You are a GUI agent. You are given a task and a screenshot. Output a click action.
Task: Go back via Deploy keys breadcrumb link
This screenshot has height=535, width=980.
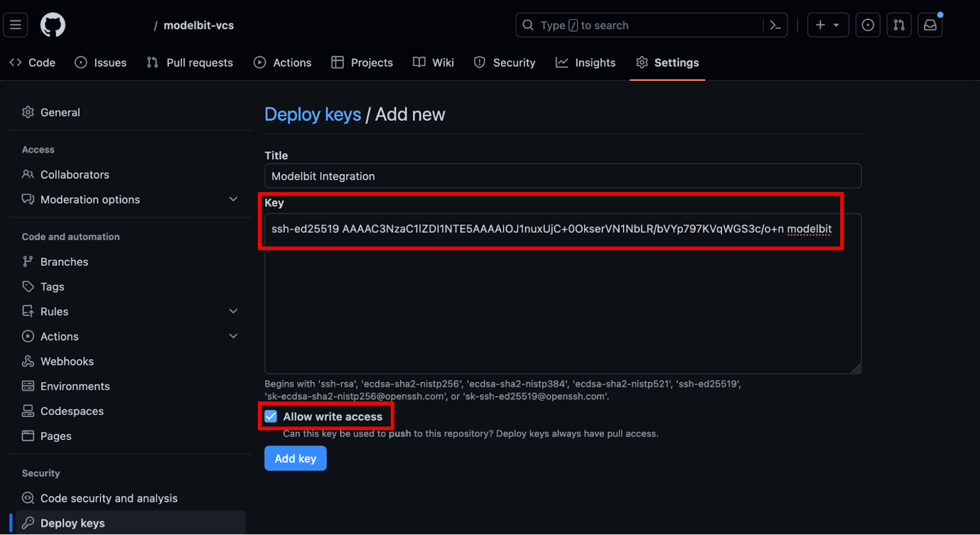pos(312,115)
